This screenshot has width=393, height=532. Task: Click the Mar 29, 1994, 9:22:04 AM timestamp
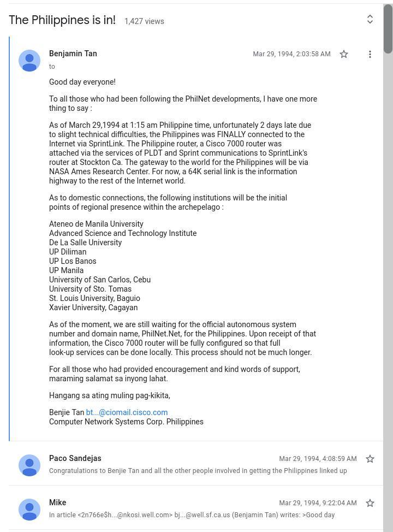318,503
